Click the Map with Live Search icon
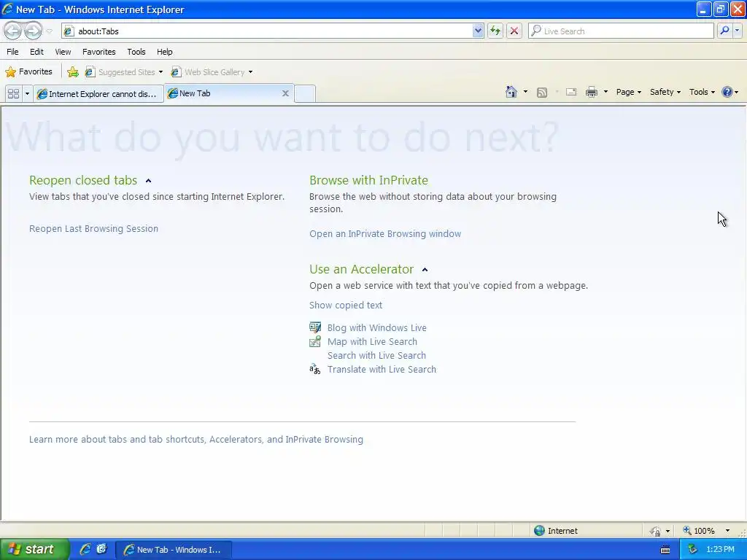This screenshot has width=747, height=560. (315, 341)
